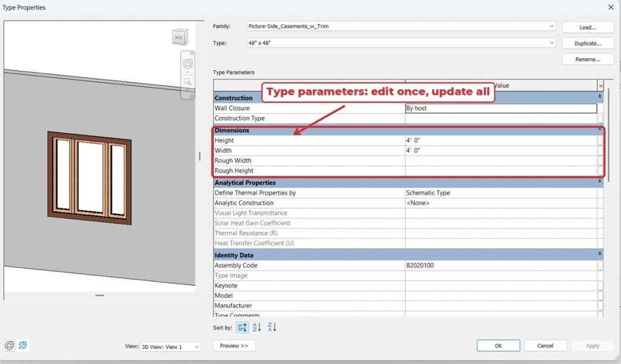Viewport: 621px width, 364px height.
Task: Open the steering wheels navigation tool
Action: point(188,64)
